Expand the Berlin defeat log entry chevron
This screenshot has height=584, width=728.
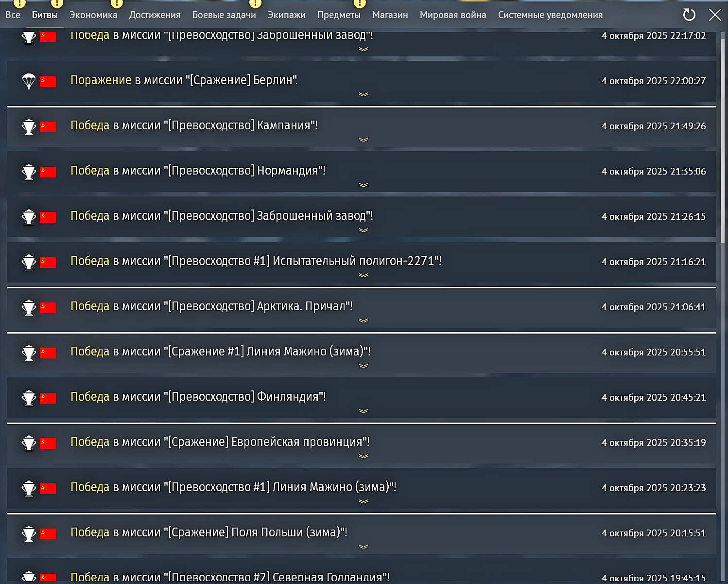pos(363,94)
